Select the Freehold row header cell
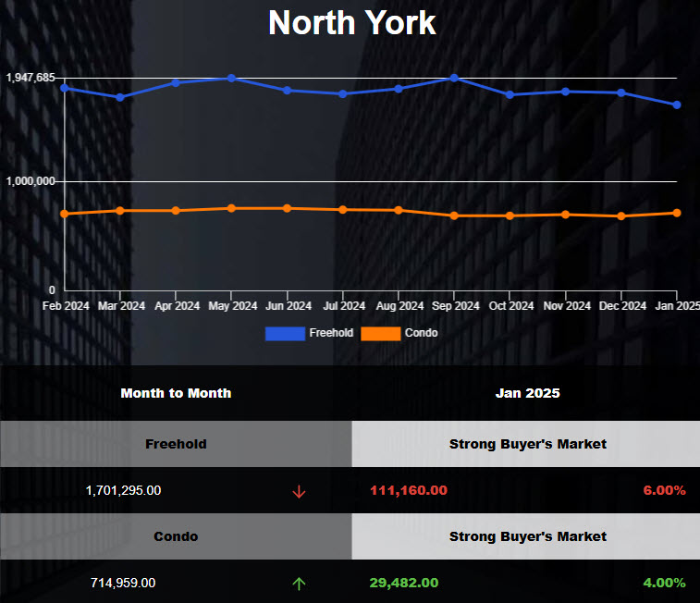This screenshot has height=603, width=700. pyautogui.click(x=176, y=444)
